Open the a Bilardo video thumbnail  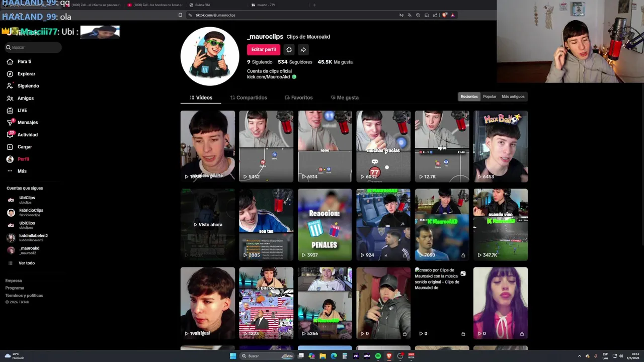point(266,303)
